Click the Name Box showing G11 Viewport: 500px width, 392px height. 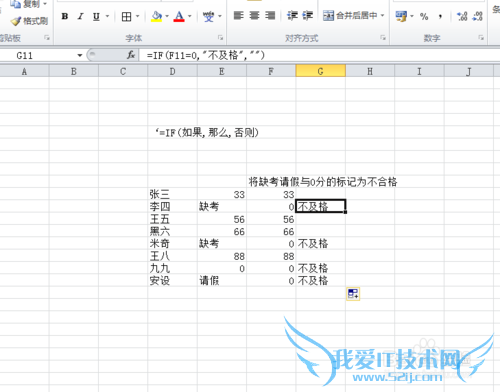37,55
